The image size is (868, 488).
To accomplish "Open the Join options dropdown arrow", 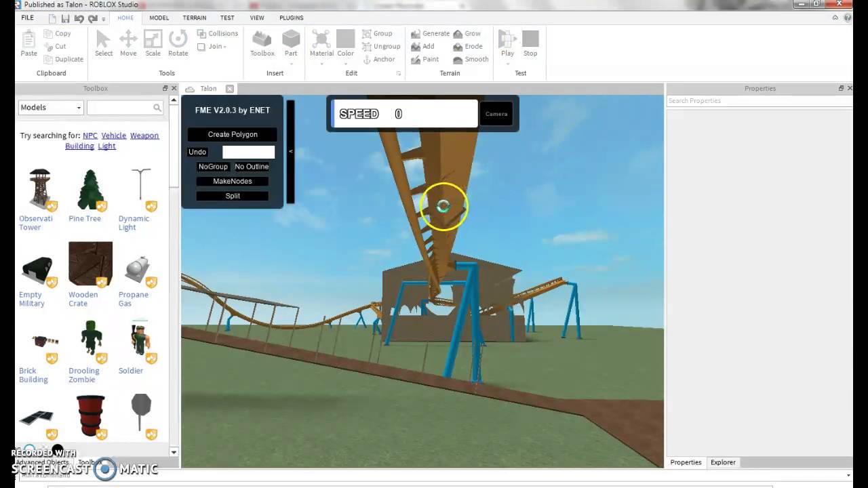I will [225, 47].
